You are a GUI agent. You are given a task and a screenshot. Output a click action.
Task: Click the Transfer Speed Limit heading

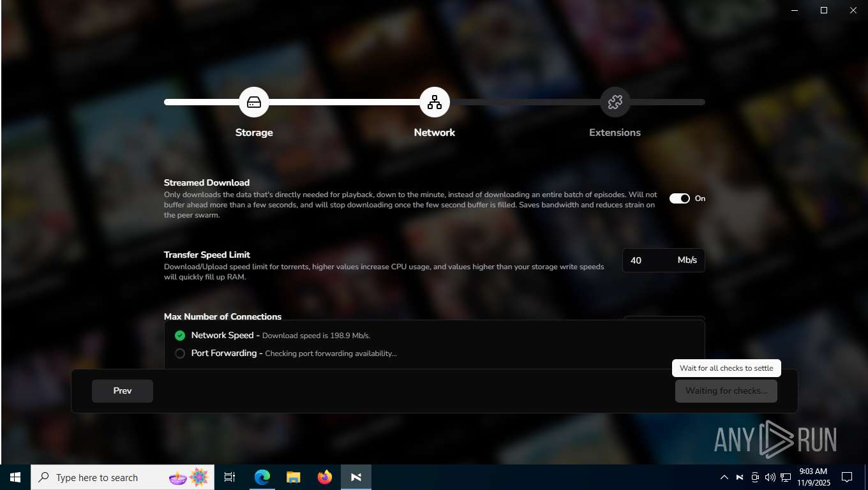pos(207,255)
